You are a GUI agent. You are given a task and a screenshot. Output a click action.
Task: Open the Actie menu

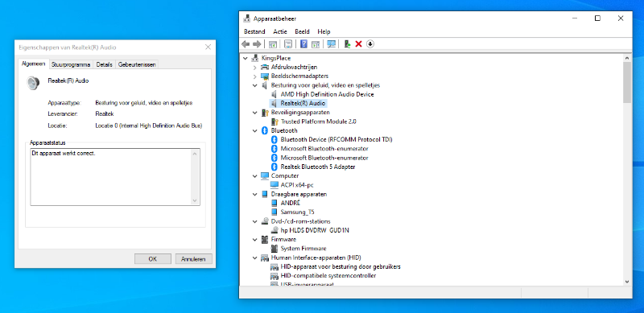pos(280,31)
